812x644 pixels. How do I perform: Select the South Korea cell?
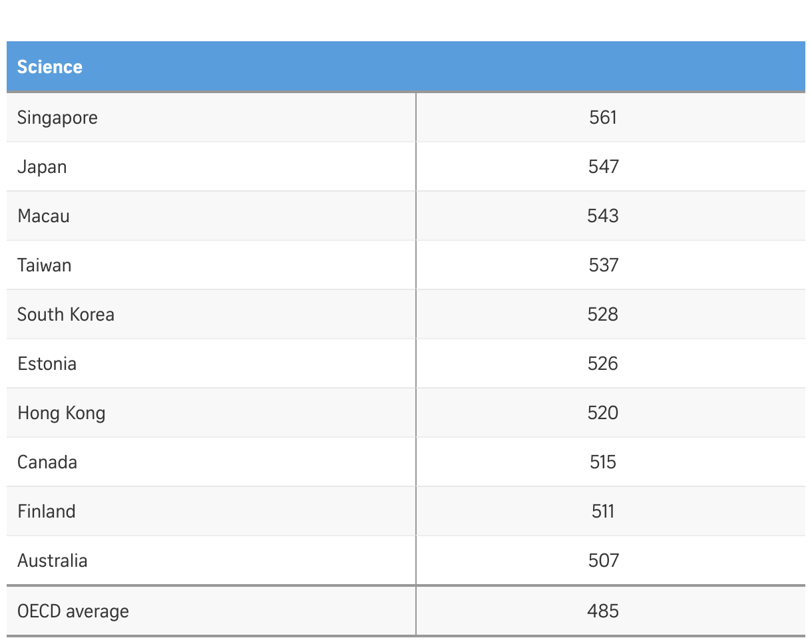tap(65, 314)
